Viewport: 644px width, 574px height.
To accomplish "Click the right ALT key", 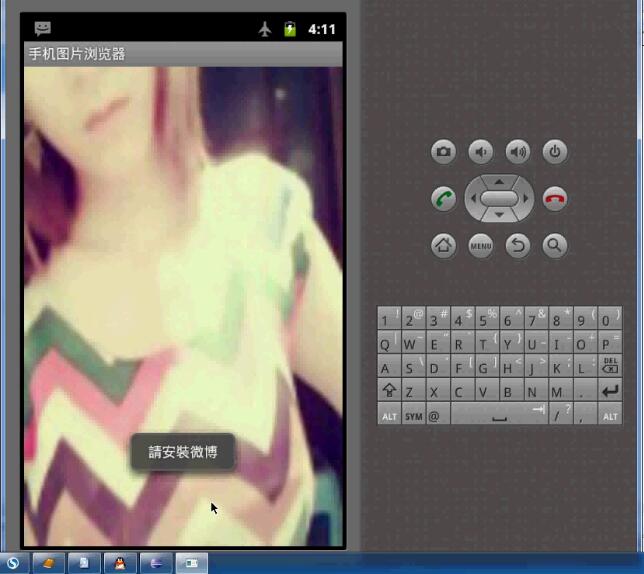I will tap(610, 413).
